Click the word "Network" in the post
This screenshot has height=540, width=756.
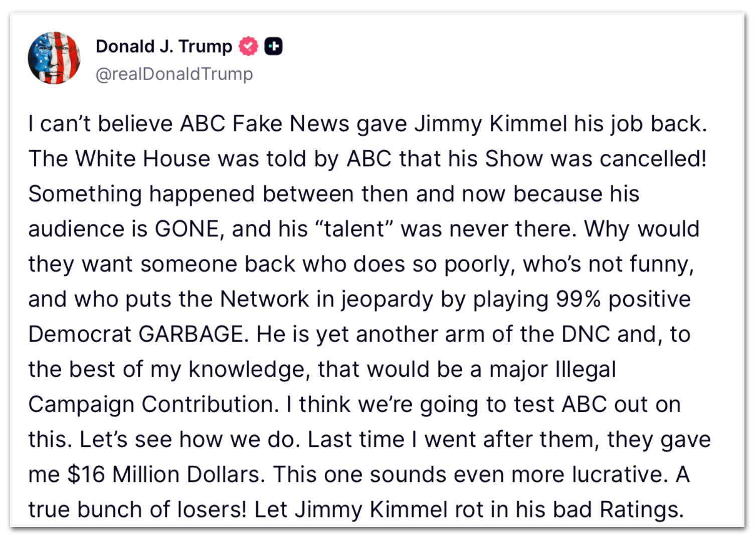coord(264,299)
